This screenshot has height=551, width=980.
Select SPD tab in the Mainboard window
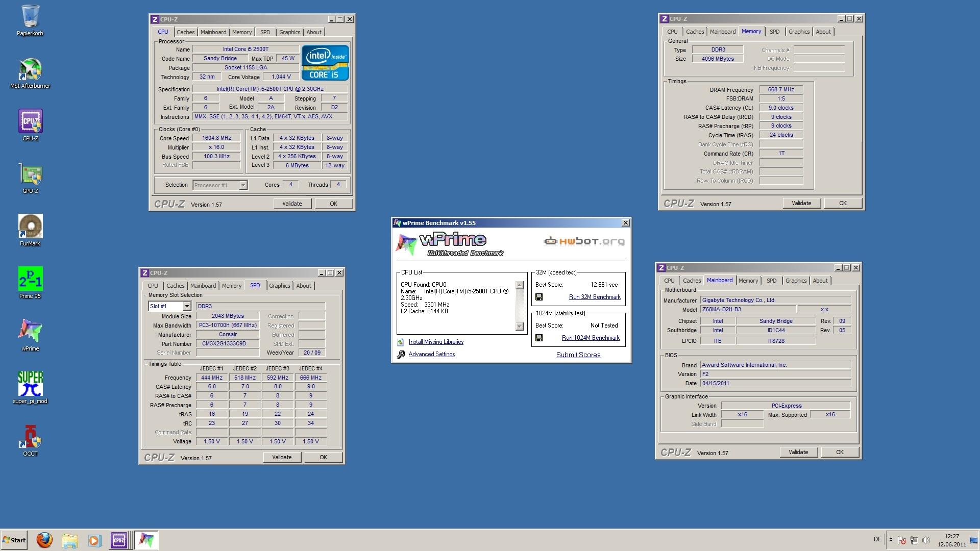point(771,281)
